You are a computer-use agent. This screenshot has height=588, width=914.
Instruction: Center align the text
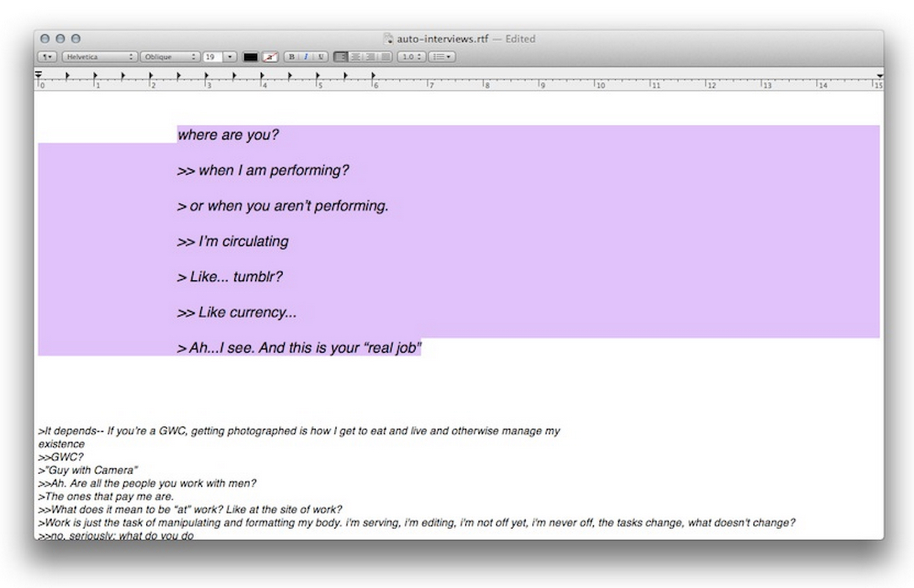[356, 57]
